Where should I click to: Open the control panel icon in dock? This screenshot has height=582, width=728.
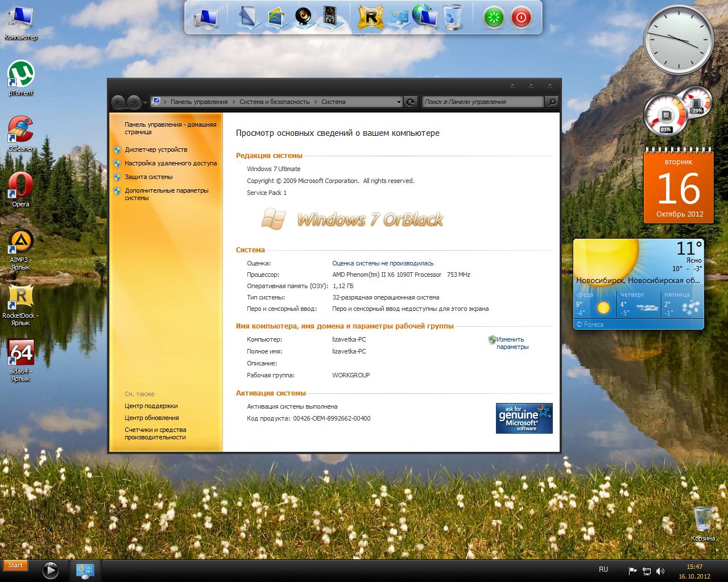[x=399, y=18]
